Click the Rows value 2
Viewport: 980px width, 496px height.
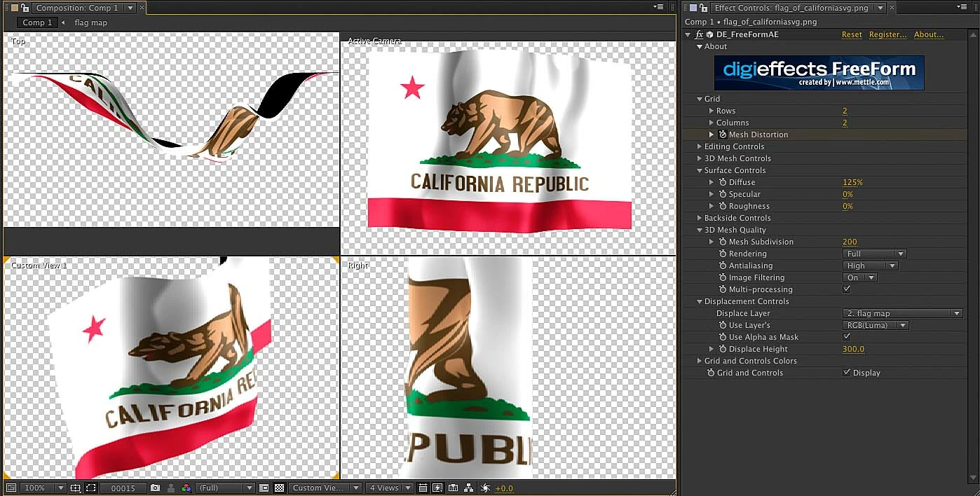pos(845,111)
